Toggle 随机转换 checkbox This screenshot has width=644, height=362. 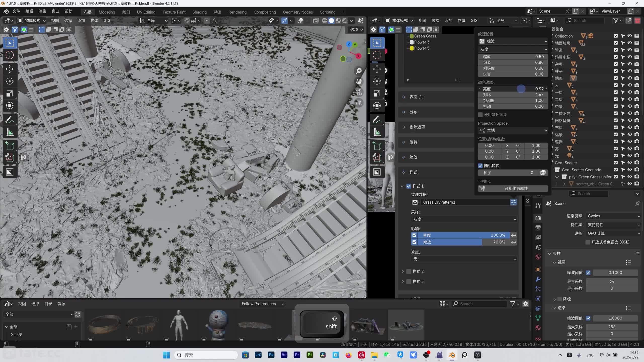pos(480,166)
